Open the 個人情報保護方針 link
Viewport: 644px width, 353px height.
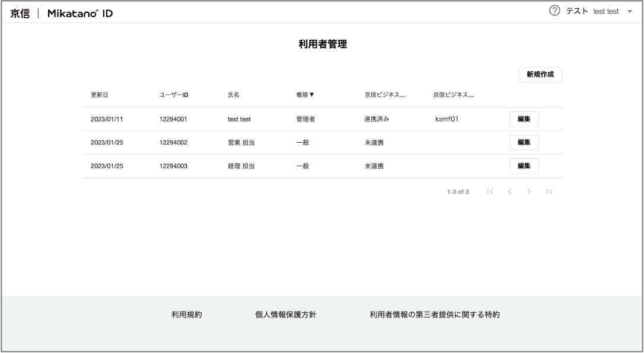click(286, 315)
